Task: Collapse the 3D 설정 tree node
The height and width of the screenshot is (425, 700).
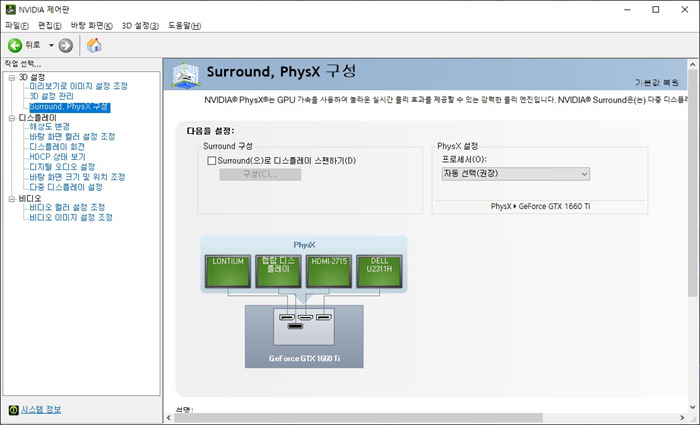Action: coord(12,78)
